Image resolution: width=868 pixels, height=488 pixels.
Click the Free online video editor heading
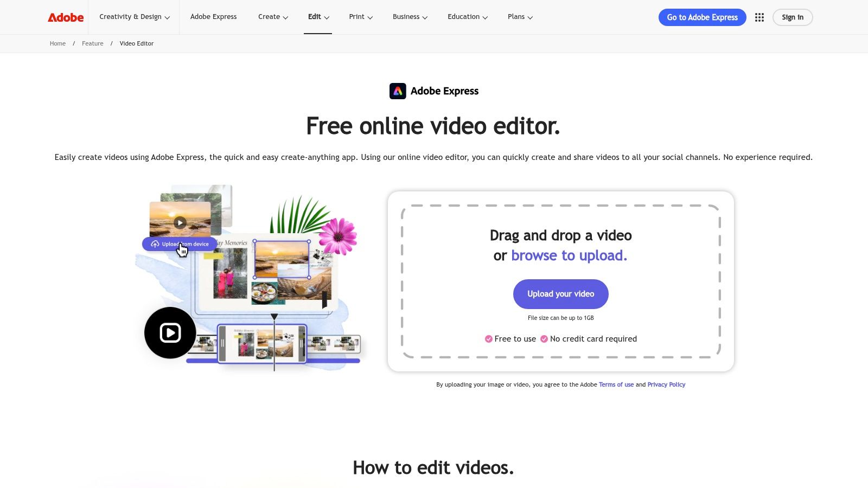433,126
